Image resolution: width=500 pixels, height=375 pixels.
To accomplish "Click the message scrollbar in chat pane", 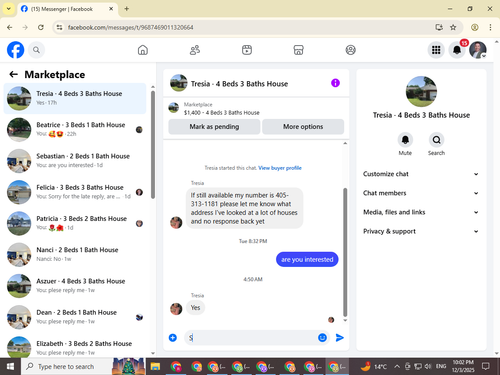I will click(x=345, y=252).
